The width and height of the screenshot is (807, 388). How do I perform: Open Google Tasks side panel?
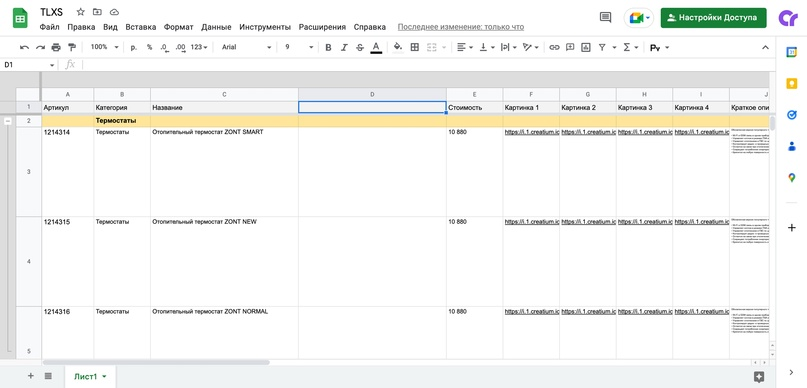tap(792, 115)
